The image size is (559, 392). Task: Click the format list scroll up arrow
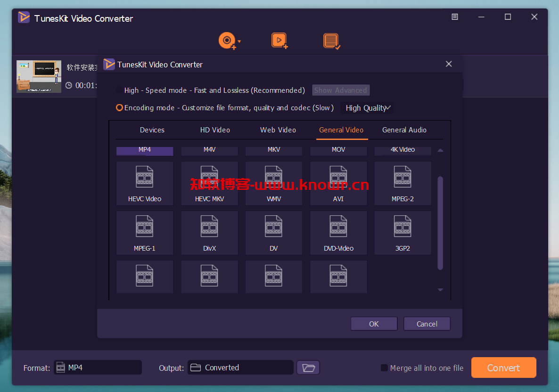pos(440,150)
